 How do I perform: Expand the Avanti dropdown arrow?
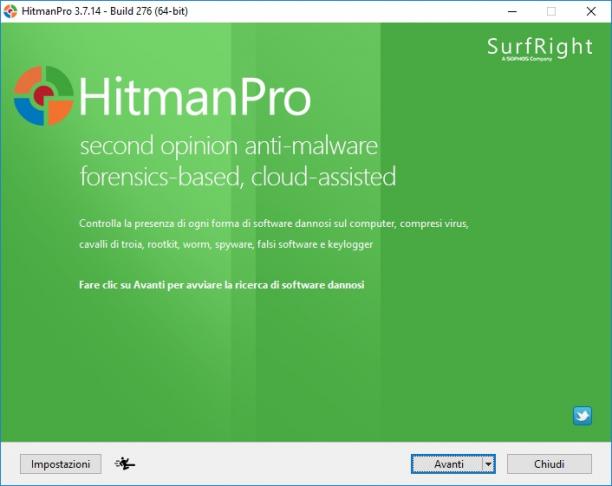coord(488,464)
